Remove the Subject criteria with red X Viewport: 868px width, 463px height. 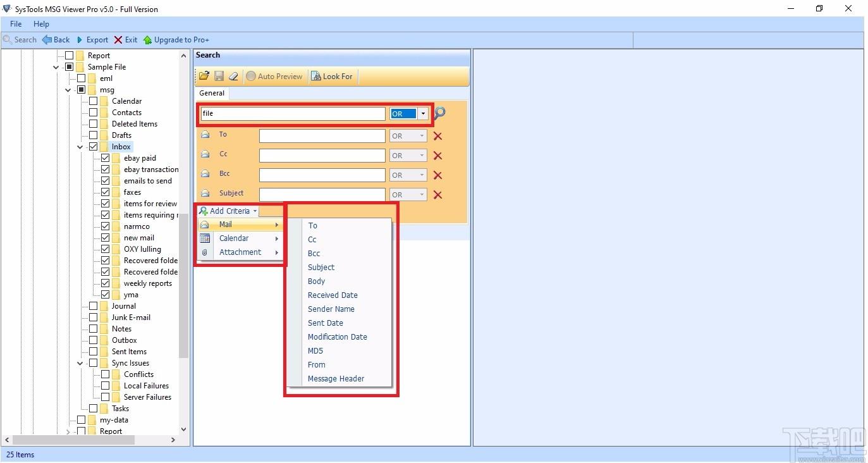click(437, 195)
